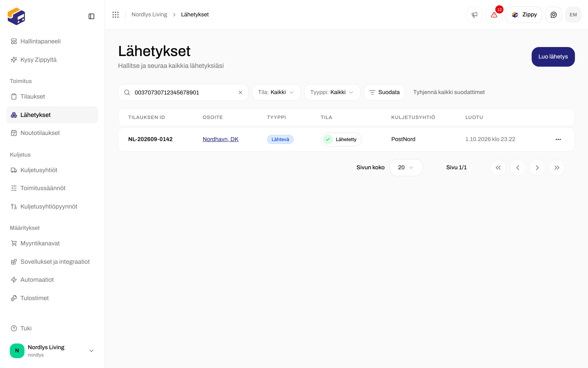Open the Nordhavn, DK address link

coord(220,139)
